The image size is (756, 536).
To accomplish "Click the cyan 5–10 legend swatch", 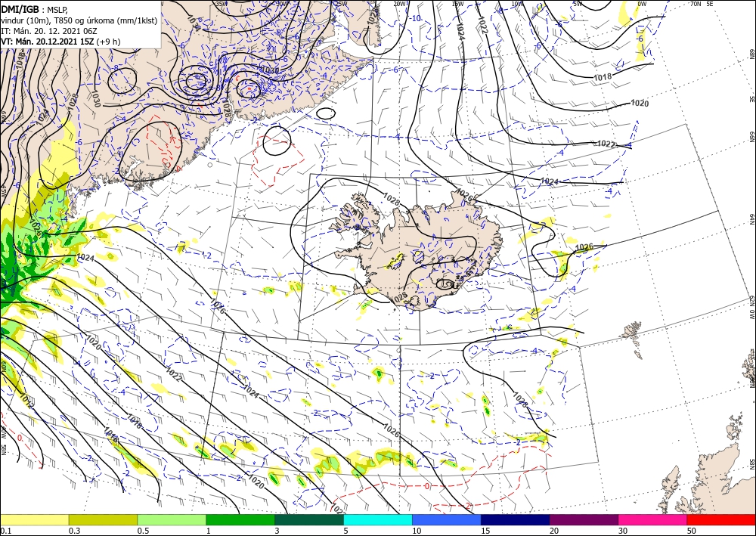I will (x=378, y=519).
